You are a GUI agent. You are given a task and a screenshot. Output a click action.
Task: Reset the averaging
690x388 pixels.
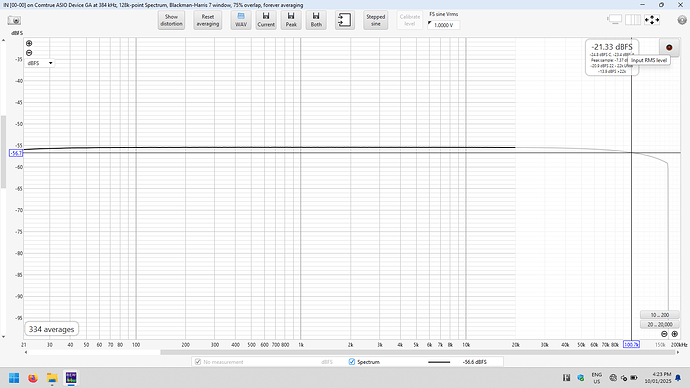click(208, 20)
